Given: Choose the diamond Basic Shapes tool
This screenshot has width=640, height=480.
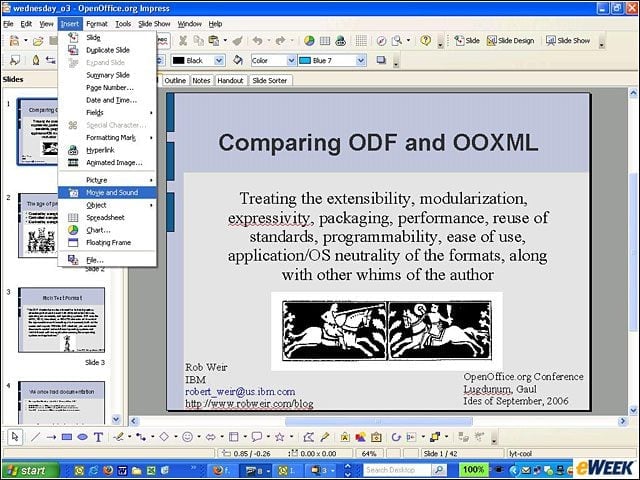Looking at the screenshot, I should click(164, 437).
